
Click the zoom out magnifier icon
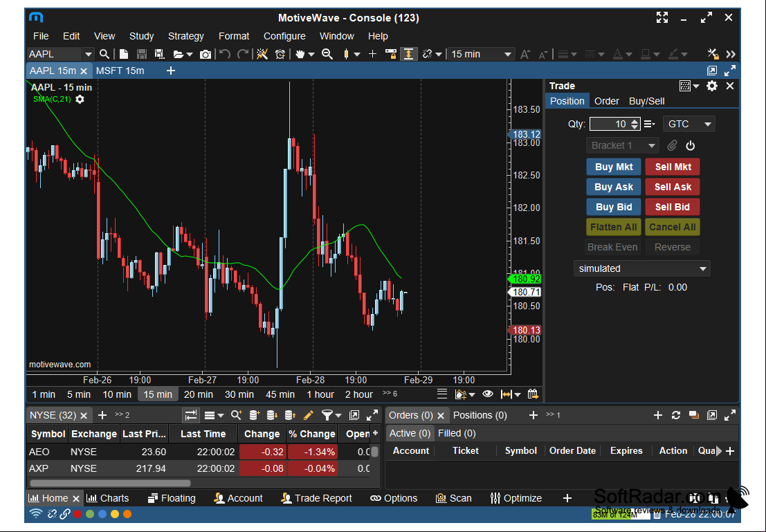(327, 54)
